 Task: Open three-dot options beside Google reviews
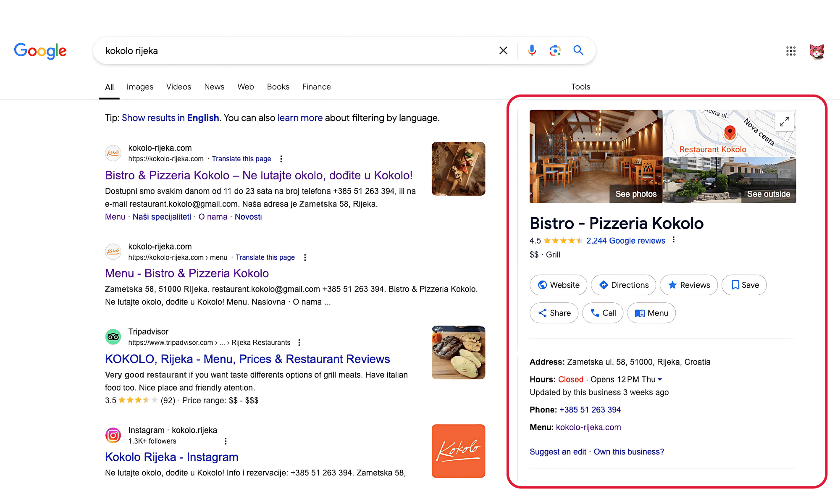point(674,240)
